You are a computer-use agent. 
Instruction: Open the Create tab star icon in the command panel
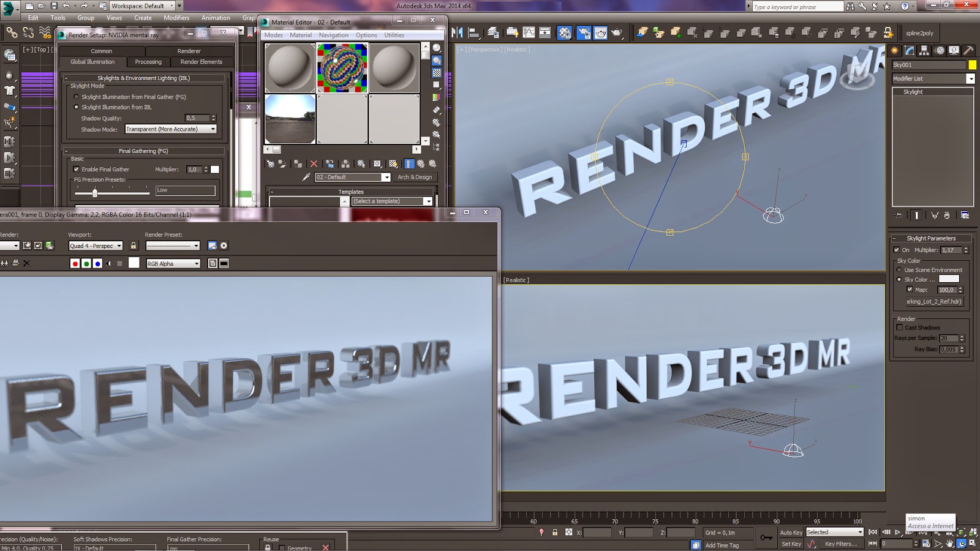point(895,50)
